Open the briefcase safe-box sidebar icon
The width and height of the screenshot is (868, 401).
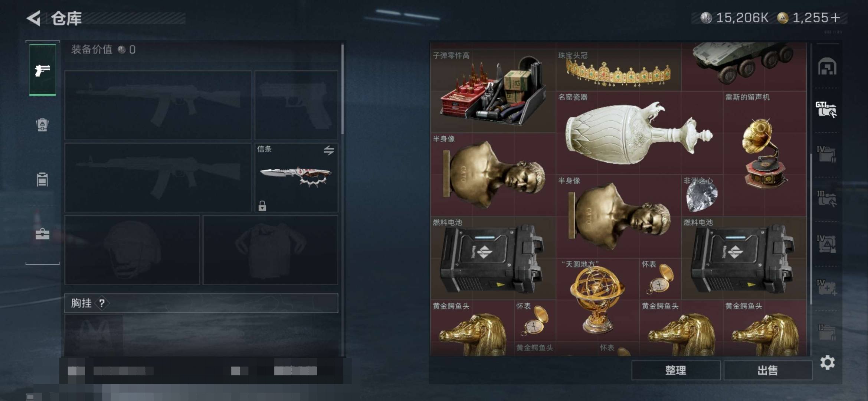click(x=42, y=234)
